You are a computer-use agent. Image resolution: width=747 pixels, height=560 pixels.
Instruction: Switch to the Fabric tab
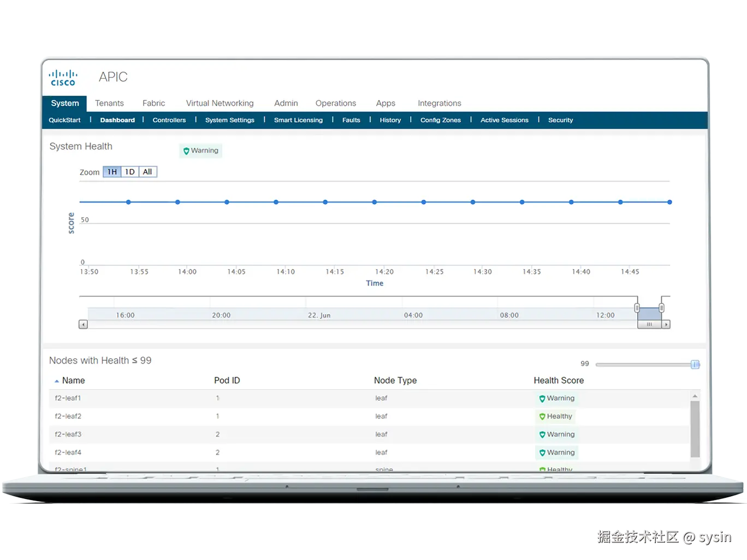pos(153,103)
